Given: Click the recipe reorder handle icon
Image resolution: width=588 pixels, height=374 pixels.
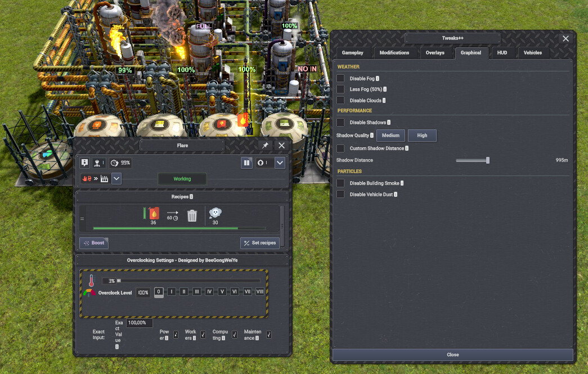Looking at the screenshot, I should 82,219.
